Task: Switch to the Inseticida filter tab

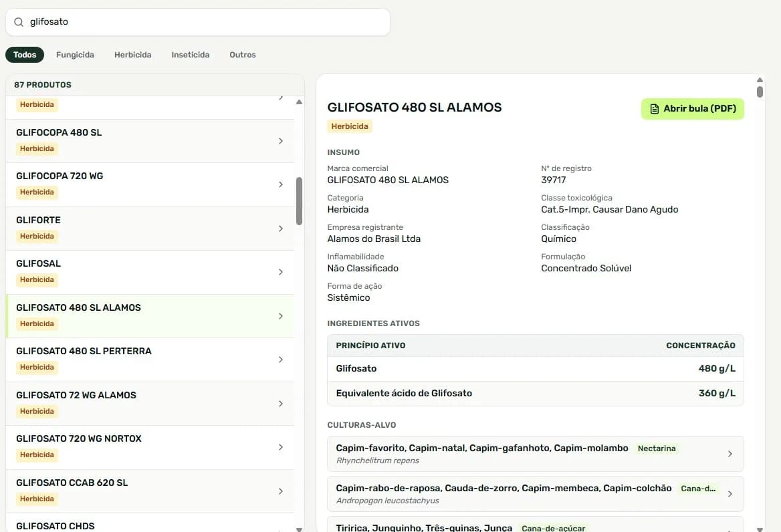Action: (x=191, y=55)
